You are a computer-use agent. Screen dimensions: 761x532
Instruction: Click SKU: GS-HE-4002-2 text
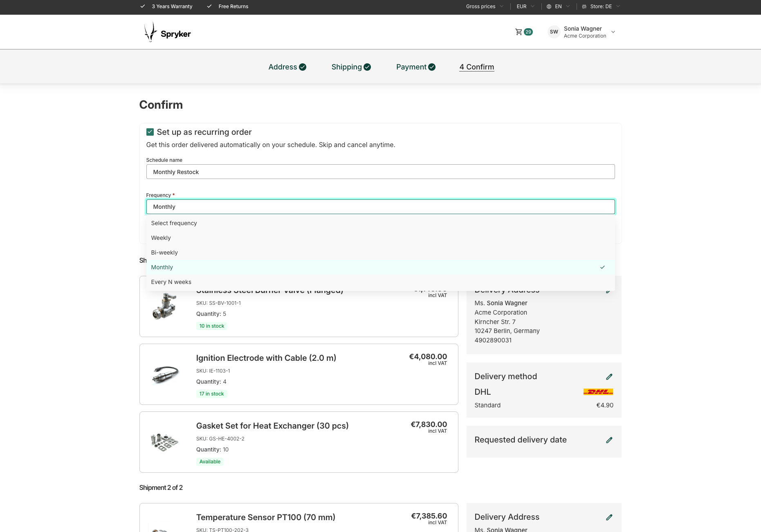[220, 439]
